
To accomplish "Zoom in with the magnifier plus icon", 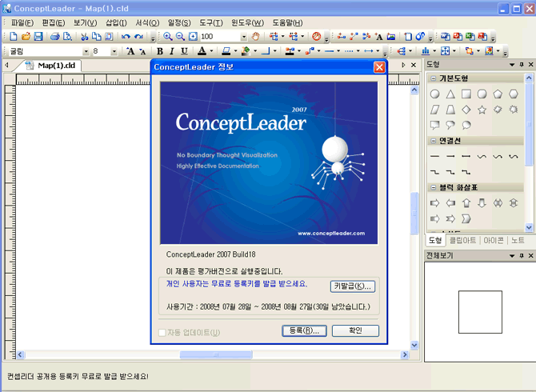I will (x=167, y=36).
